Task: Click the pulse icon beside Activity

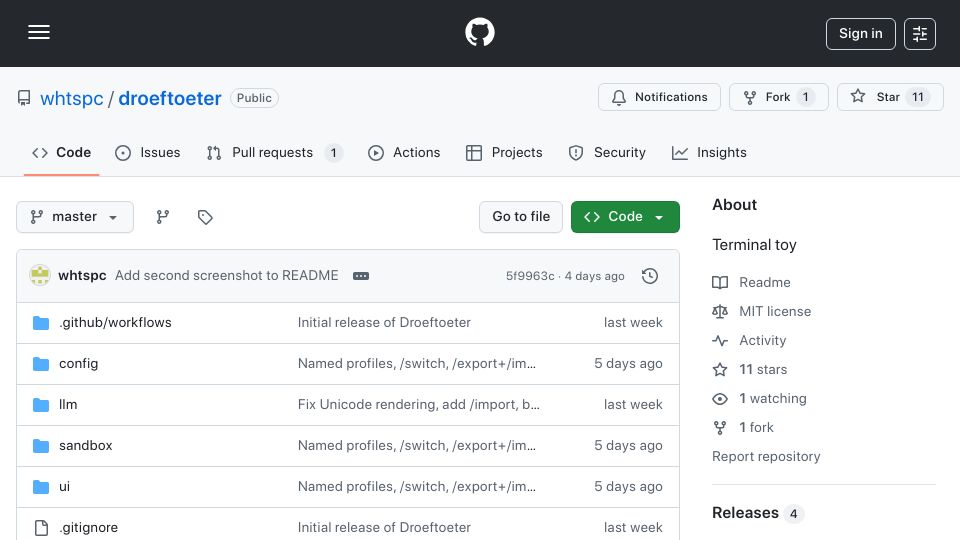Action: 720,340
